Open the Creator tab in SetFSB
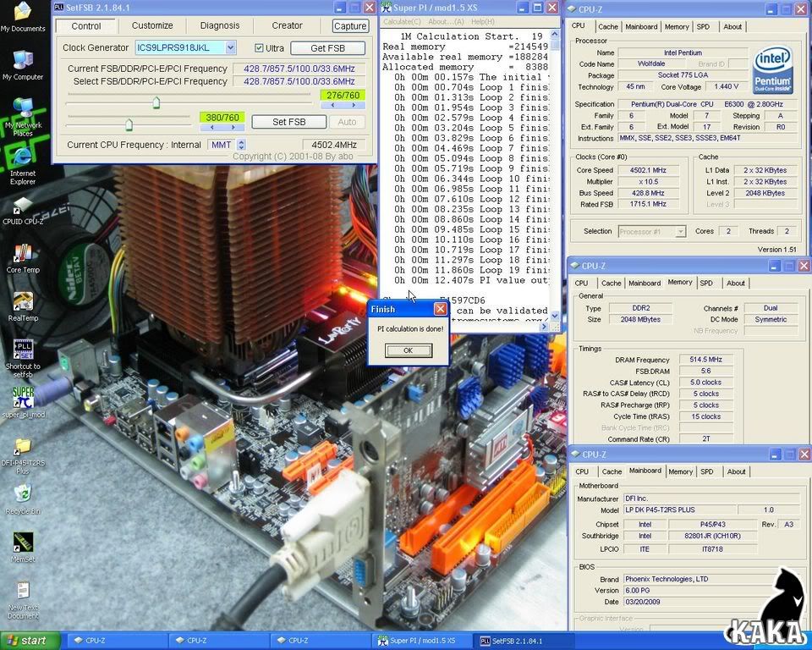Screen dimensions: 812x650 pos(287,25)
